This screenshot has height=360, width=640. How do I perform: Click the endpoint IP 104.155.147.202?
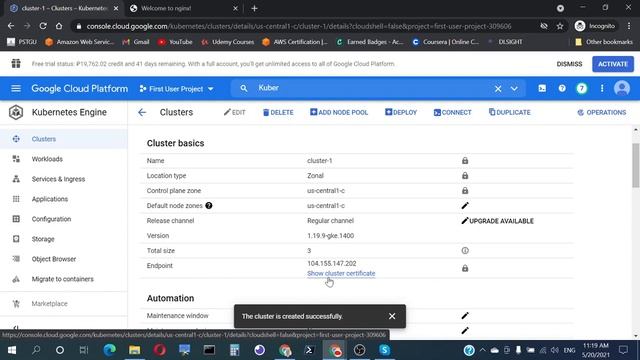click(x=331, y=264)
